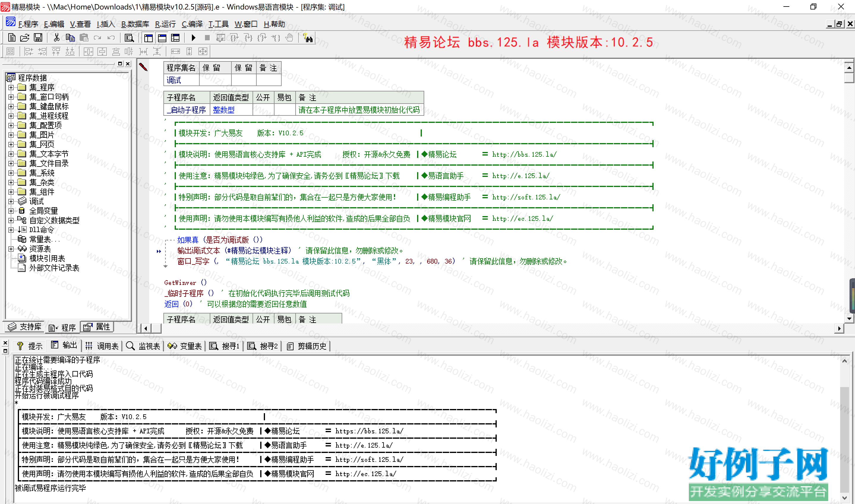Click the align-top layout icon

[56, 52]
